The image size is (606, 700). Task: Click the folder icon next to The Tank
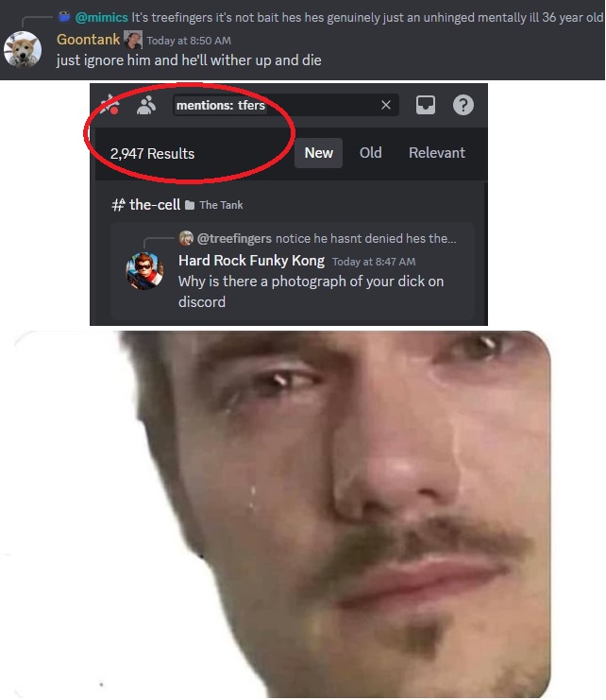[x=190, y=205]
